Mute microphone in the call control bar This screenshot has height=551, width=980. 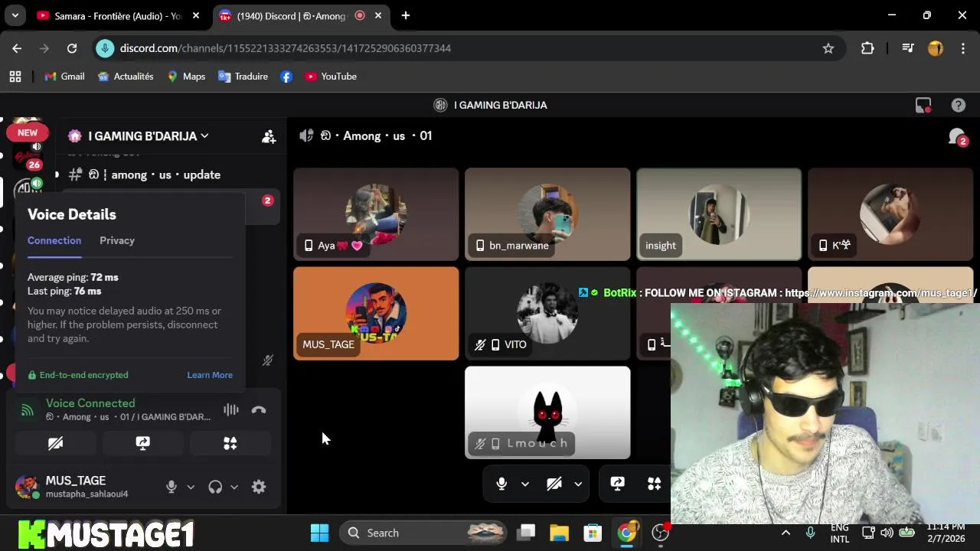coord(501,484)
